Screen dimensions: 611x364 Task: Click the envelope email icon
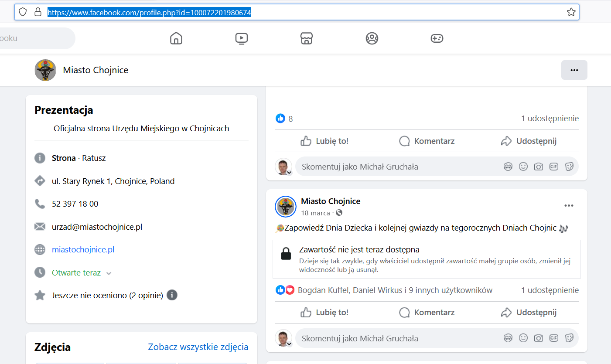click(40, 227)
